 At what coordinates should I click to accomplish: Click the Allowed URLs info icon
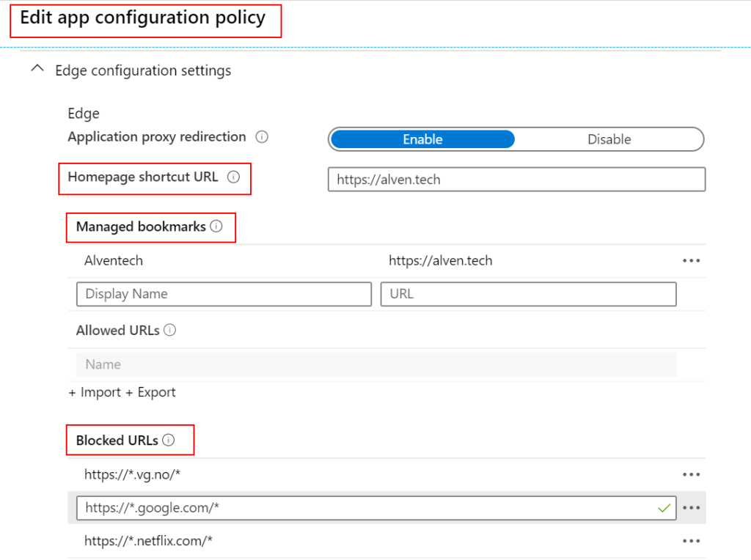click(169, 330)
